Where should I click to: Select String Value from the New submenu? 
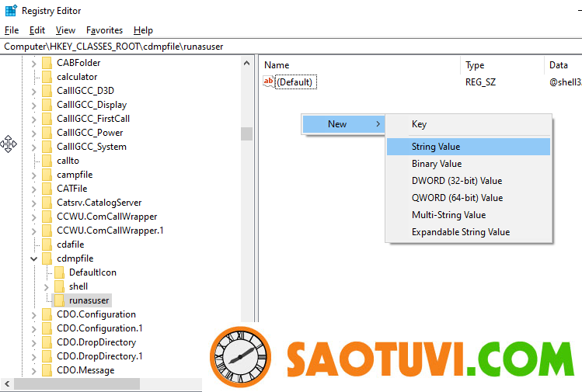[469, 147]
